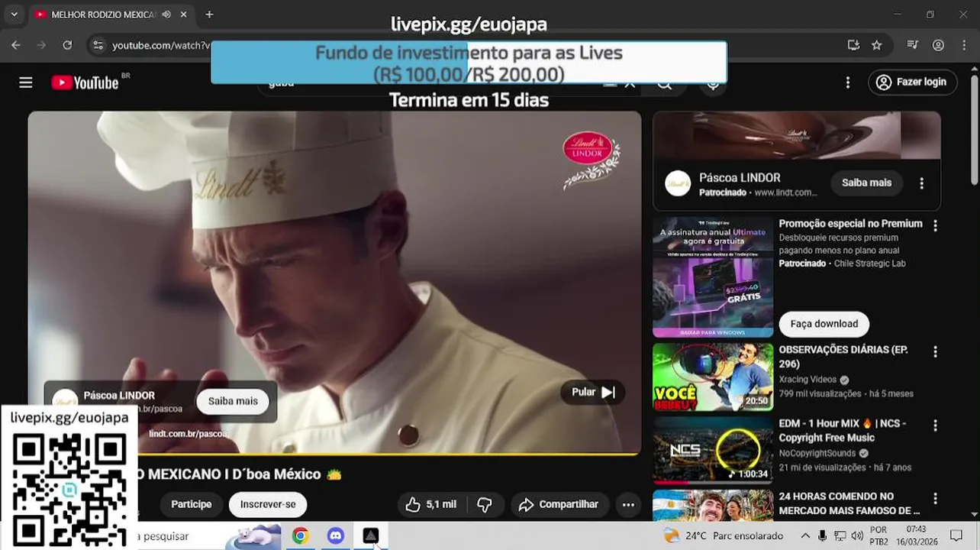Open options for 24 HORAS COMENDO video
The width and height of the screenshot is (980, 550).
[935, 499]
